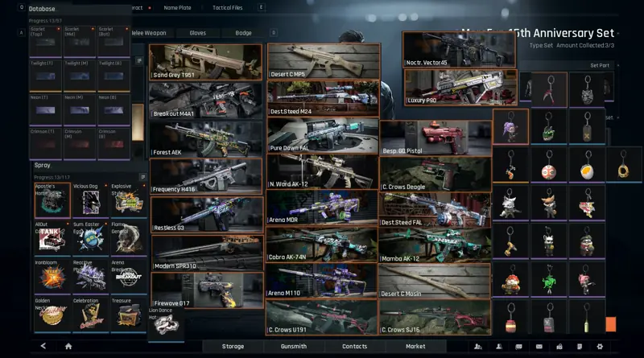Open the chat message icon
644x358 pixels.
518,347
